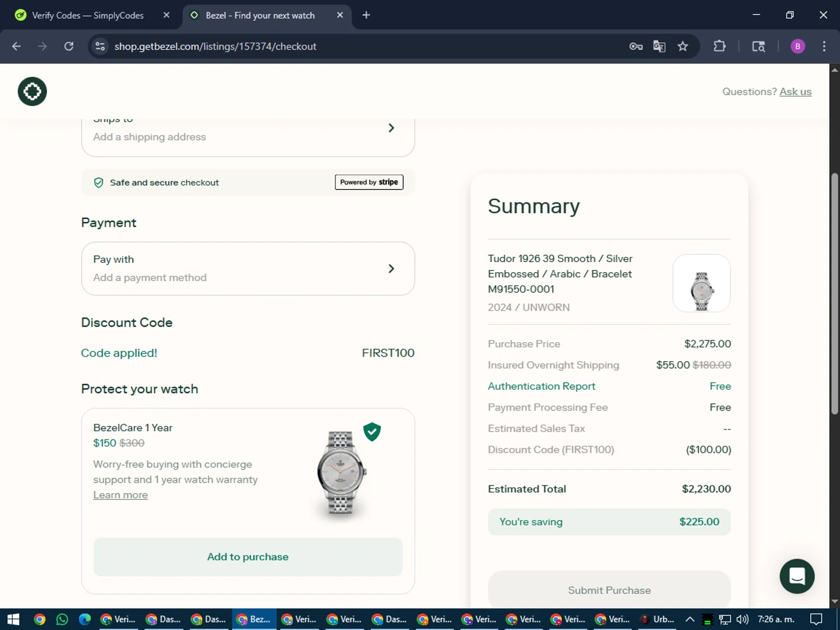Click the FIRST100 applied code text
This screenshot has height=630, width=840.
[388, 353]
